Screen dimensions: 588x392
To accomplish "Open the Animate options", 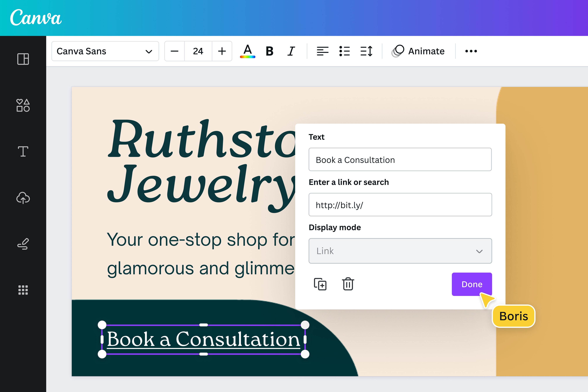I will click(x=418, y=51).
